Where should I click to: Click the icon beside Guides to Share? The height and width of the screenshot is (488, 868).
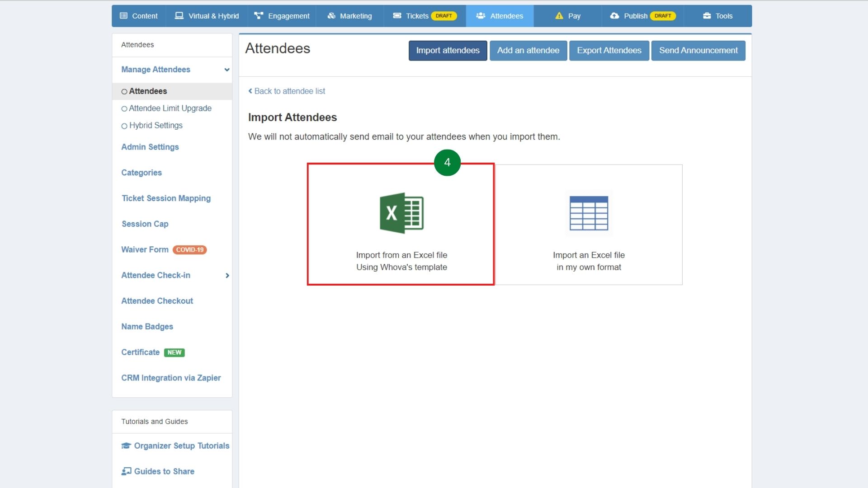point(126,471)
